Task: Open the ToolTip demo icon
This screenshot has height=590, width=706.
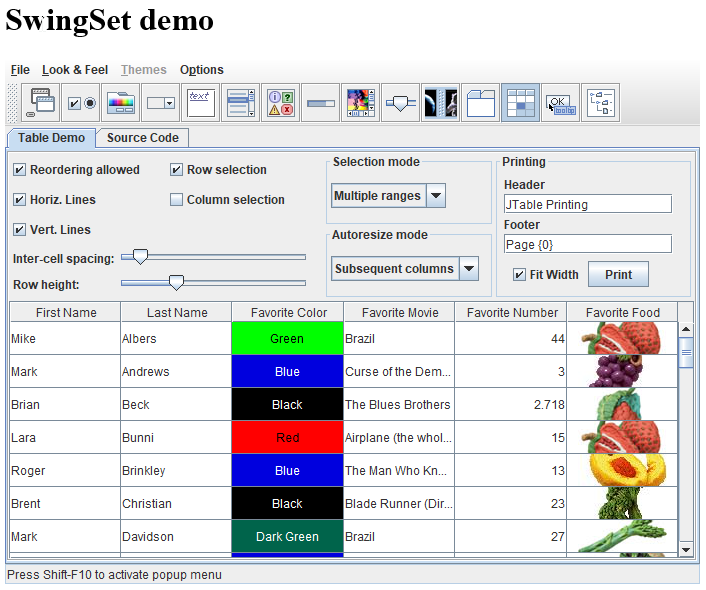Action: [561, 103]
